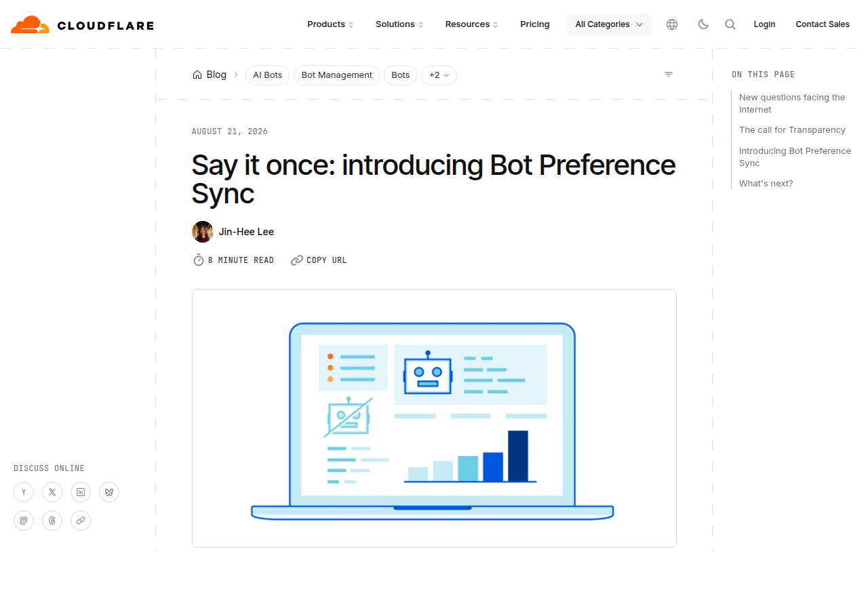The height and width of the screenshot is (610, 868).
Task: Go back to the Blog home breadcrumb
Action: (x=210, y=75)
